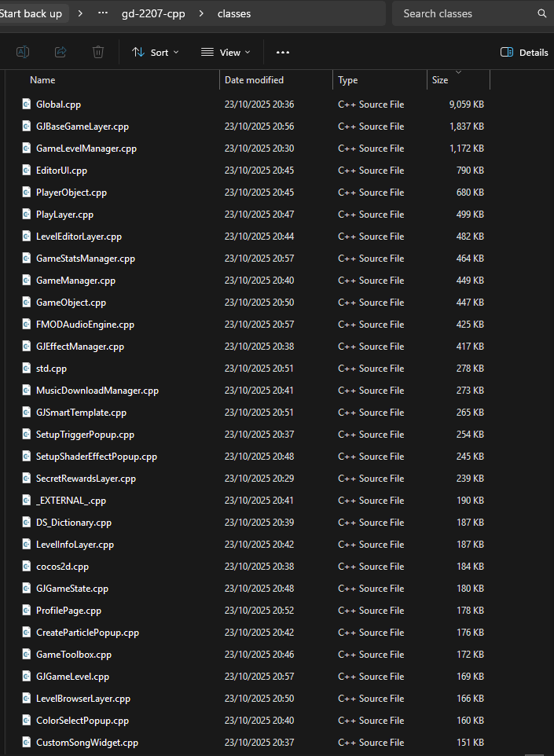
Task: Click the CreateParticlePopup.cpp file name
Action: coord(87,633)
